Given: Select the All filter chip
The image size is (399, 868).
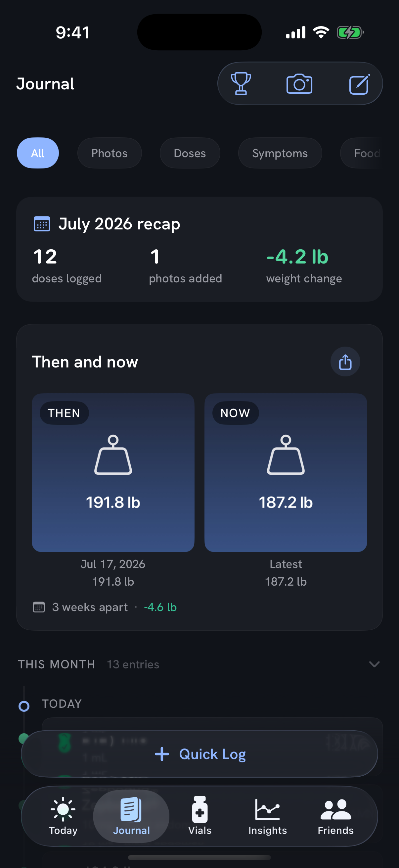Looking at the screenshot, I should (38, 153).
